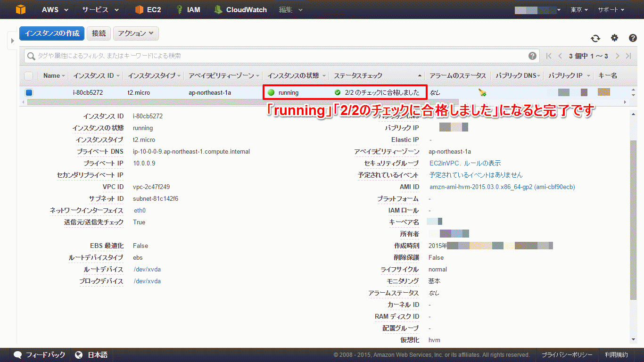644x362 pixels.
Task: Open the EC2inVPC security group link
Action: [x=444, y=164]
